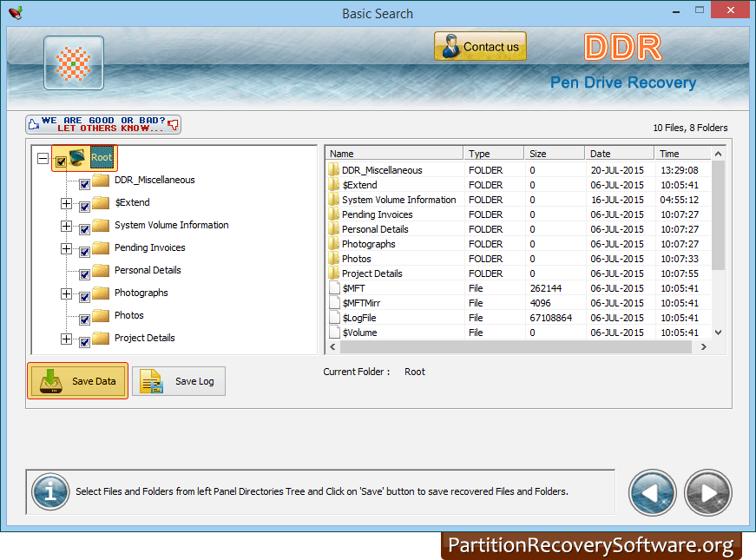The image size is (756, 560).
Task: Click System Volume Information folder icon in tree
Action: point(101,225)
